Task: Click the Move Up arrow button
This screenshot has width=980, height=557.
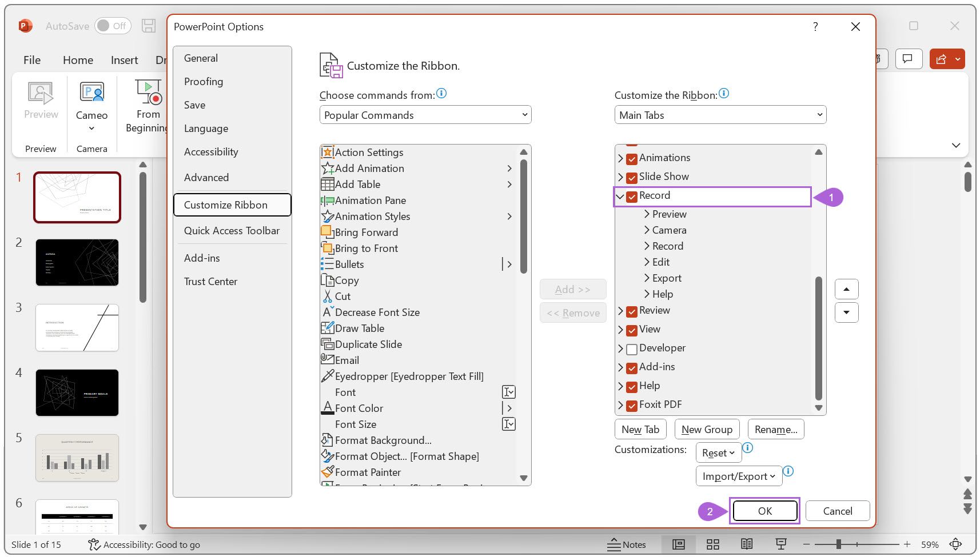Action: pyautogui.click(x=846, y=290)
